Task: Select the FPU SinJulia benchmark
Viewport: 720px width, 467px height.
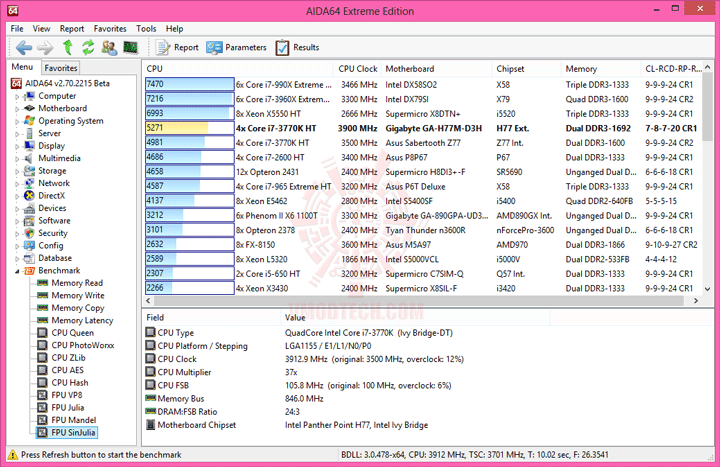Action: (x=73, y=432)
